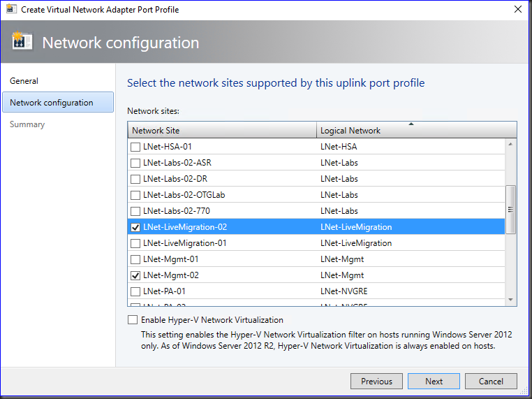Uncheck the LNet-LiveMigration-02 checkbox
This screenshot has height=399, width=532.
coord(136,227)
